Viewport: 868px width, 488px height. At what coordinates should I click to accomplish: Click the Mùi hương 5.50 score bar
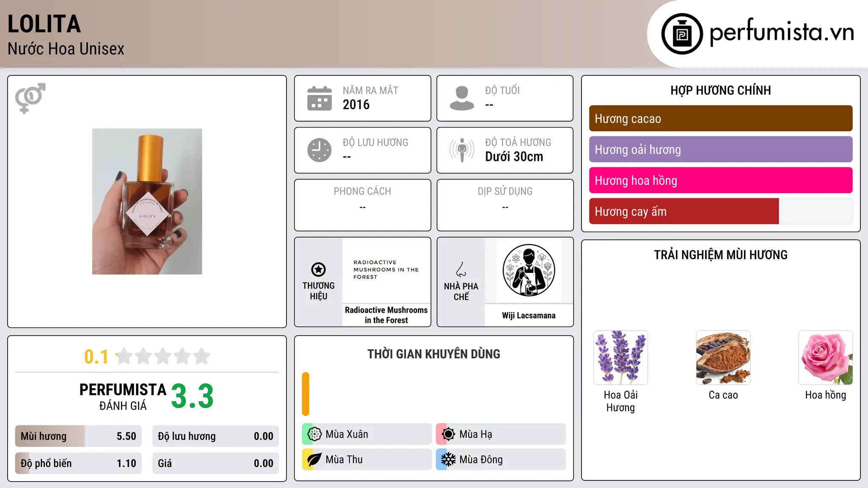78,436
